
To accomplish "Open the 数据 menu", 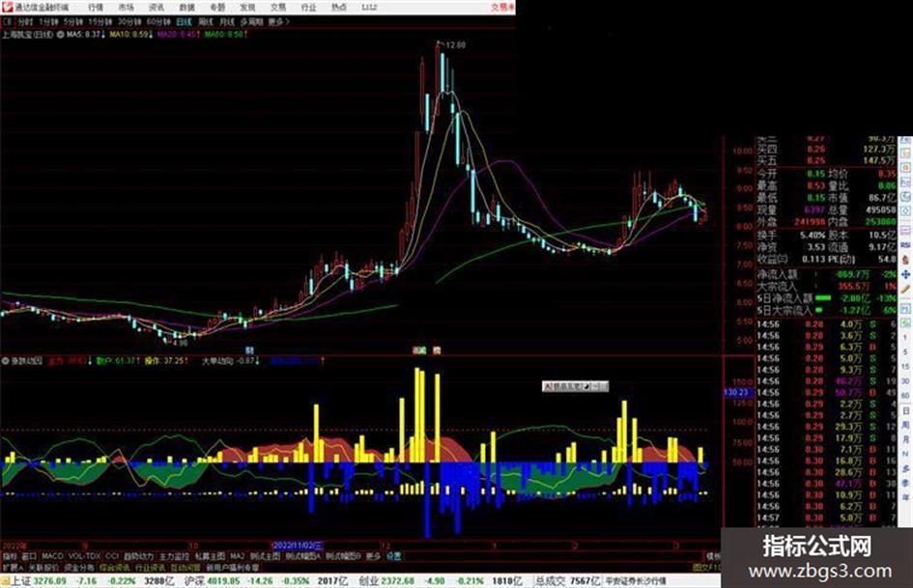I will (x=186, y=8).
